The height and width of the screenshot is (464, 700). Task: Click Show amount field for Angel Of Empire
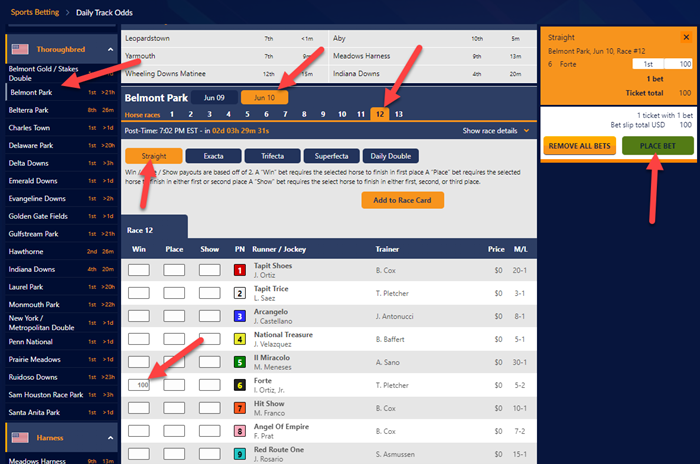click(209, 431)
